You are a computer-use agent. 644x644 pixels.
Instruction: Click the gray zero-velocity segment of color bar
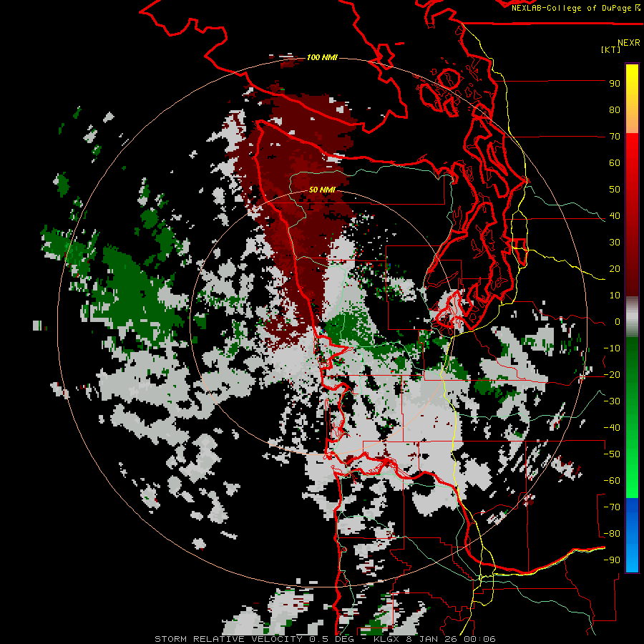click(632, 316)
